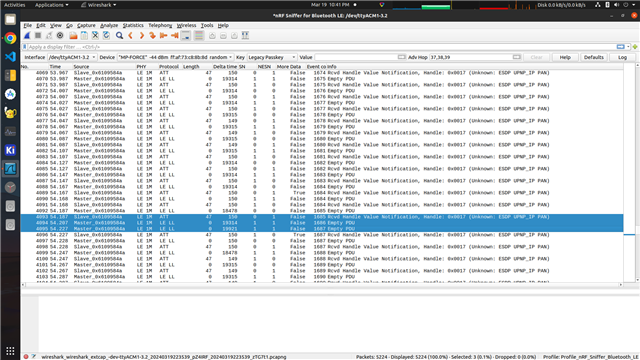Go to a specified packet number
Viewport: 640px width, 360px height.
pos(152,36)
